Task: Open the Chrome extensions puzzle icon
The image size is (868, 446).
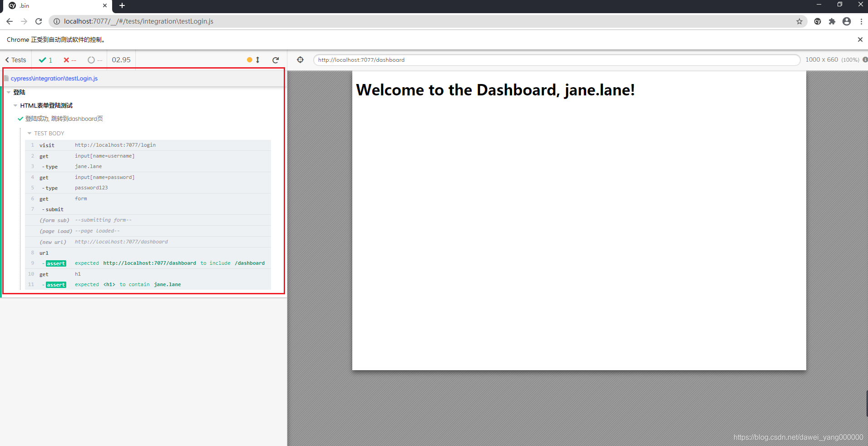Action: (832, 21)
